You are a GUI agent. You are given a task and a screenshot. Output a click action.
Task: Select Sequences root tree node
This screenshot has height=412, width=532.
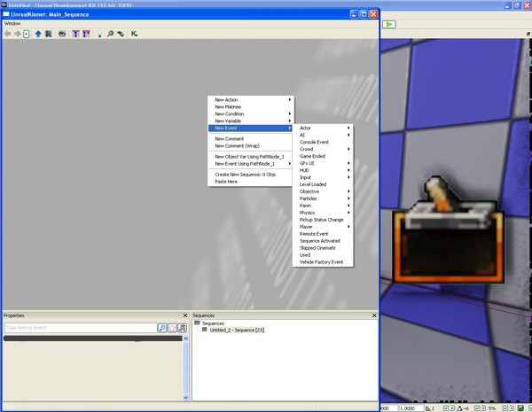pyautogui.click(x=213, y=323)
